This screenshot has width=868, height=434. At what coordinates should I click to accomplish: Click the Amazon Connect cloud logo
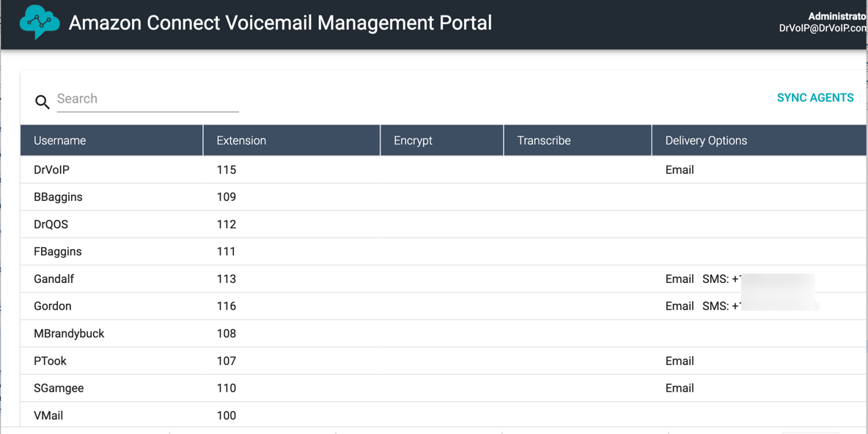(39, 22)
